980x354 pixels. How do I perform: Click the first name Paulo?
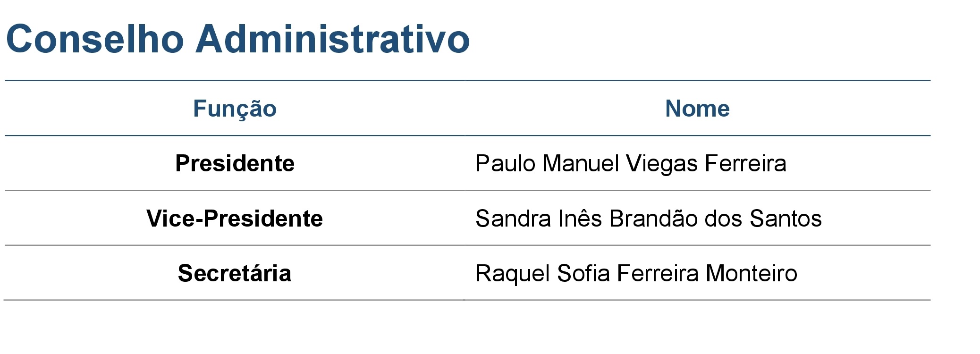(505, 164)
